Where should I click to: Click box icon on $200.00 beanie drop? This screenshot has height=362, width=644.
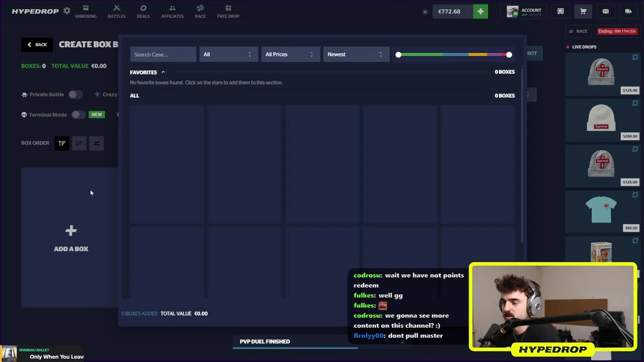click(x=635, y=103)
